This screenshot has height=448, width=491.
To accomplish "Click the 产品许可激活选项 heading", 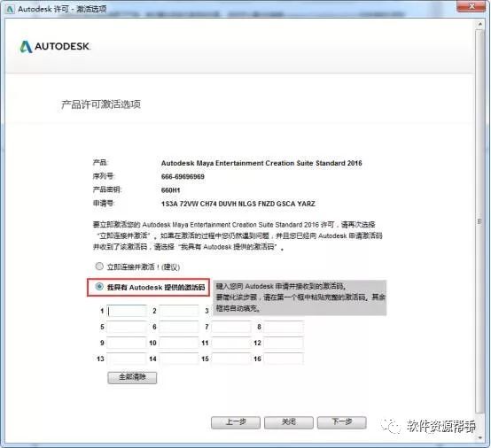I will tap(101, 104).
